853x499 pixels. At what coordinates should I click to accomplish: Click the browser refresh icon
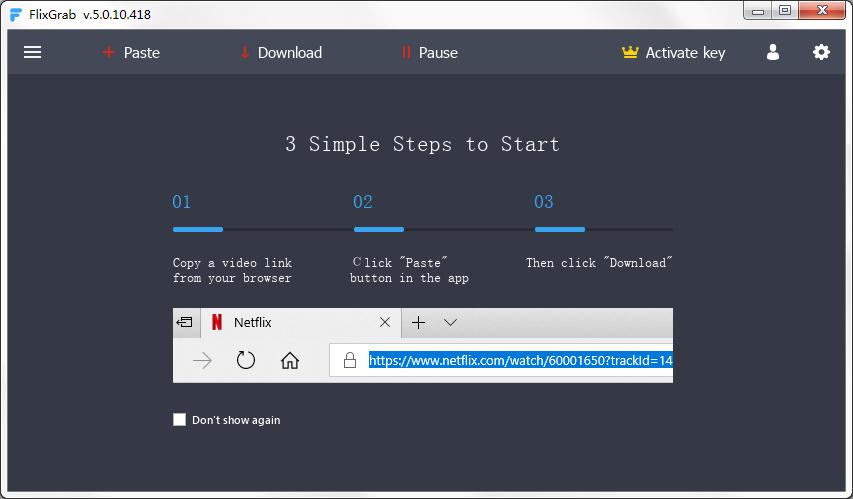tap(246, 360)
